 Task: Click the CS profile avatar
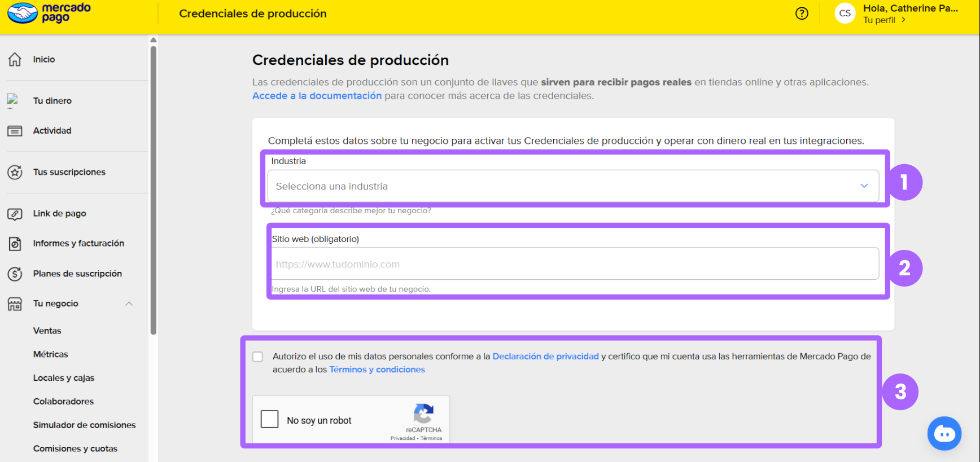(x=845, y=14)
